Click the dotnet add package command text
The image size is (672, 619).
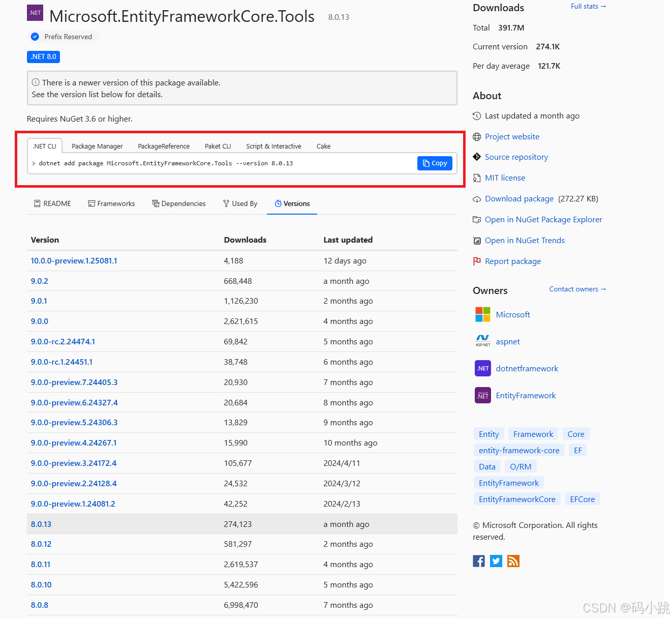[x=166, y=163]
